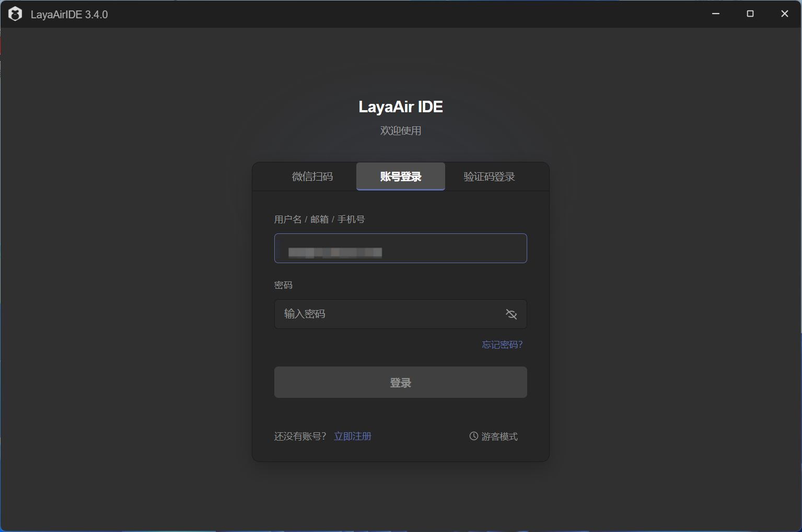Maximize the LayaAirIDE window
The height and width of the screenshot is (532, 802).
coord(750,14)
